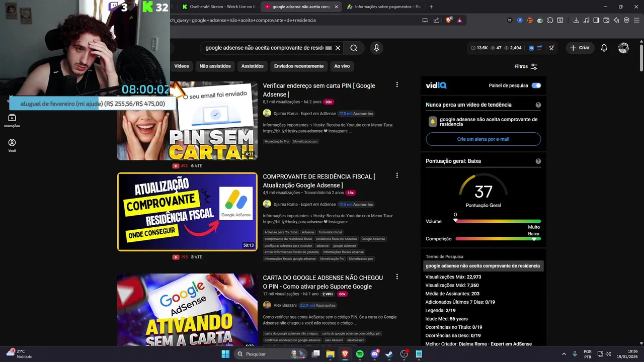Open Verificar endereço sem carta PIN title
Image resolution: width=644 pixels, height=362 pixels.
(x=319, y=90)
